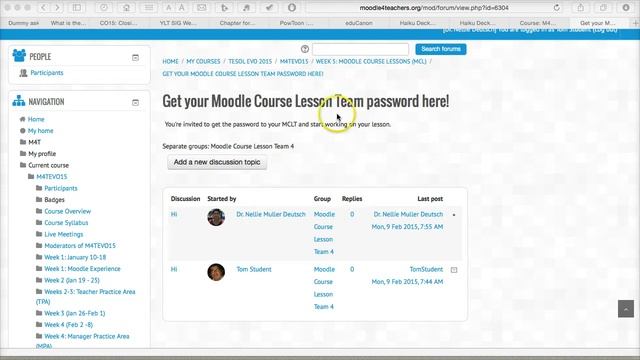This screenshot has width=640, height=360.
Task: Switch to the 'Dummy ask' tab
Action: click(24, 23)
